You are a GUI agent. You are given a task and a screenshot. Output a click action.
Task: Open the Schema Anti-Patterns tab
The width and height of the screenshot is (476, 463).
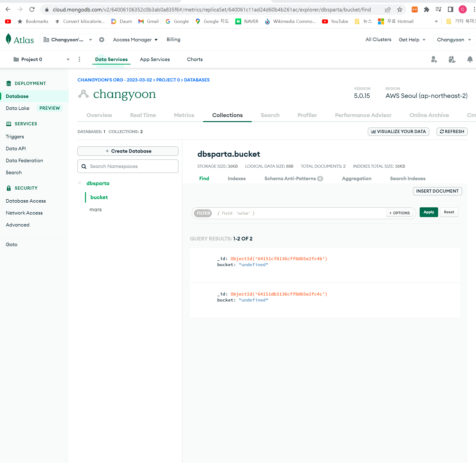point(294,178)
